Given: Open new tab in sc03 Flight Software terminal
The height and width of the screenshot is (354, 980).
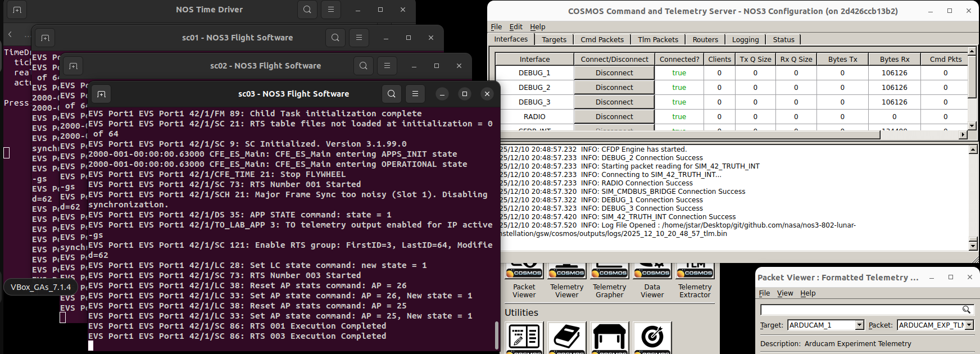Looking at the screenshot, I should tap(101, 94).
